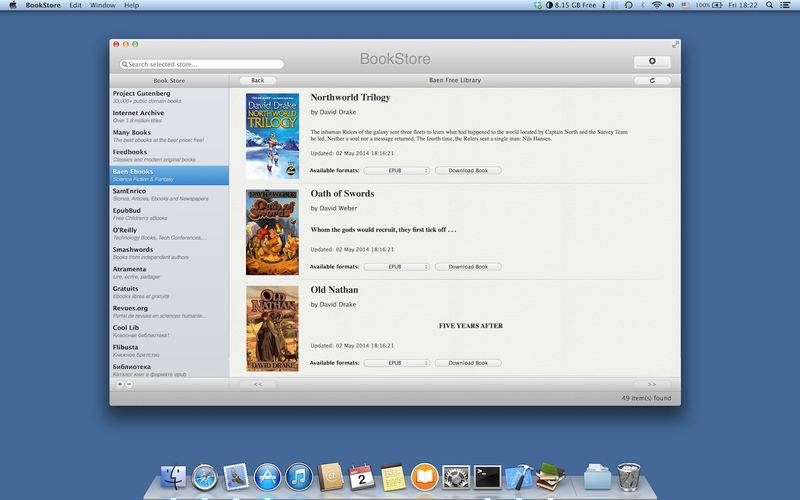
Task: Go to previous page with << button
Action: click(x=258, y=384)
